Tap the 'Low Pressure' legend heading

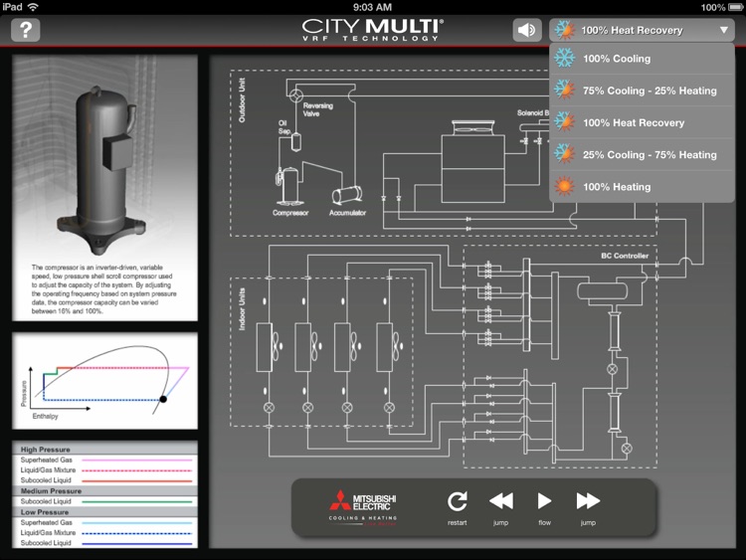(x=45, y=512)
